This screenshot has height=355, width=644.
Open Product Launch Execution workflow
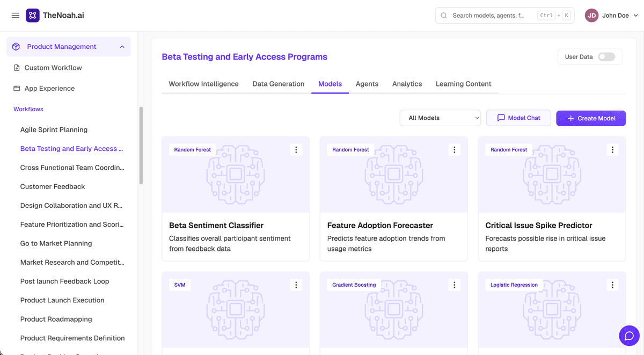pos(62,300)
